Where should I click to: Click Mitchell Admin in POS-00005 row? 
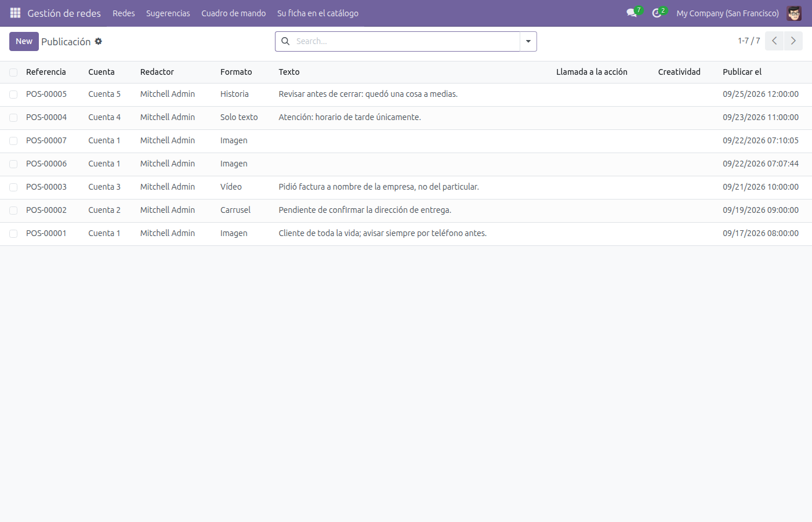tap(168, 94)
